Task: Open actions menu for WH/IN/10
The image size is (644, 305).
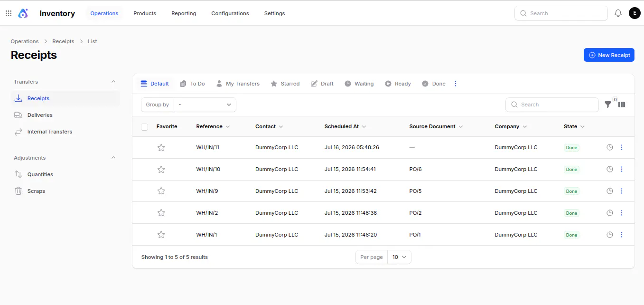Action: pyautogui.click(x=622, y=169)
